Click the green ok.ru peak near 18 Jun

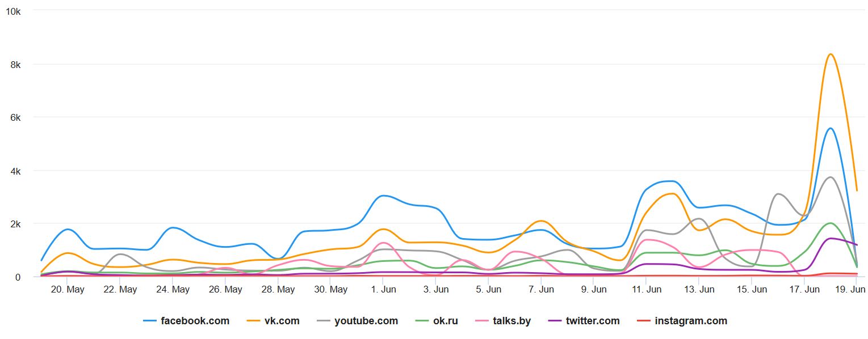[830, 223]
